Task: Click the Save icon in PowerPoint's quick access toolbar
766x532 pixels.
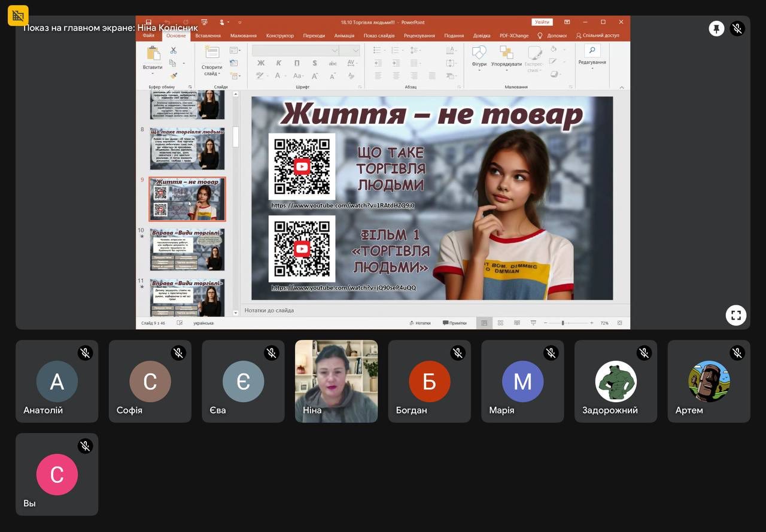Action: 148,22
